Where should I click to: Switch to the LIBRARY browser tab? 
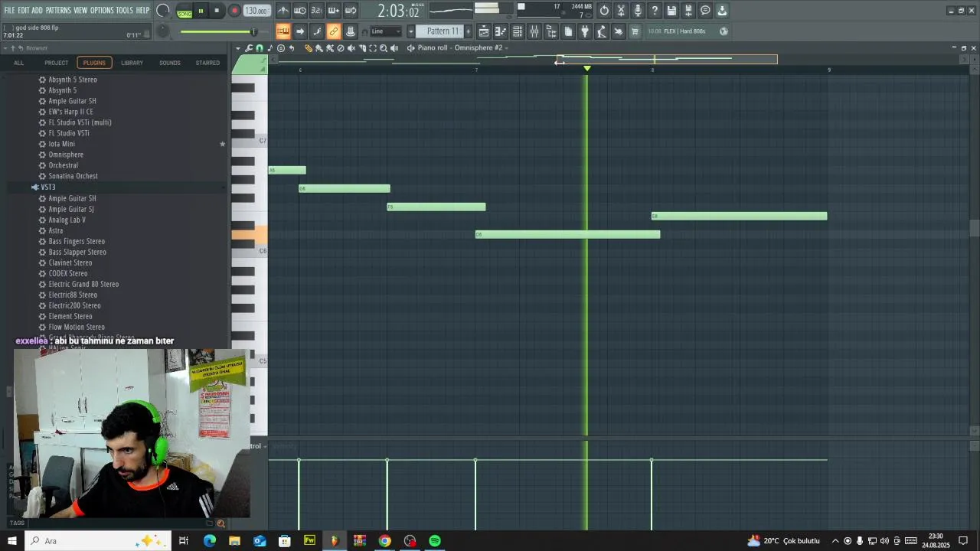[x=132, y=63]
